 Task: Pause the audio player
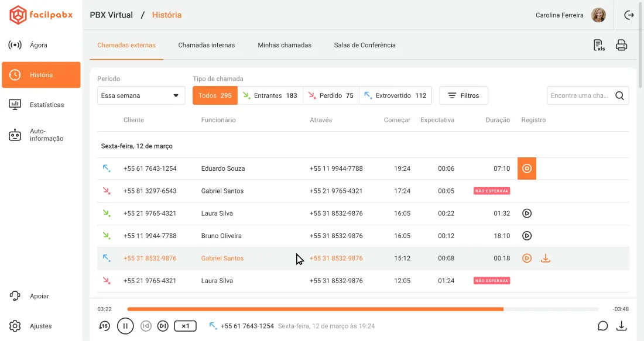click(125, 326)
